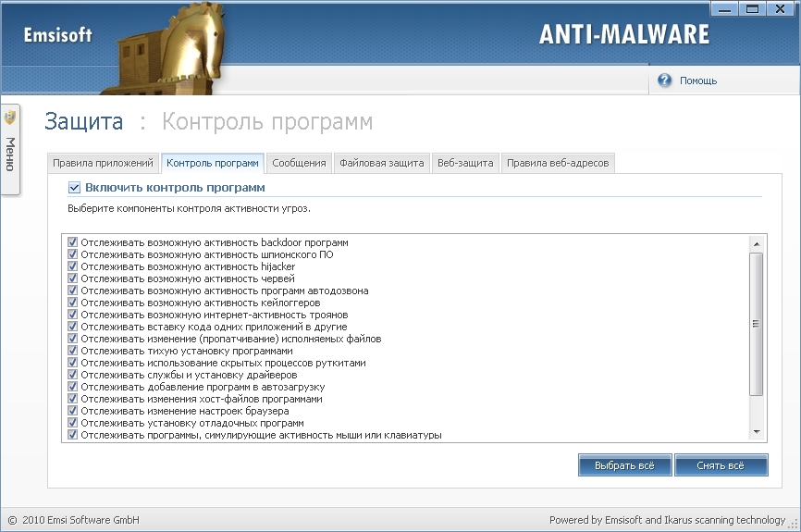Minimize the Anti-Malware window
The width and height of the screenshot is (801, 532).
pos(724,9)
